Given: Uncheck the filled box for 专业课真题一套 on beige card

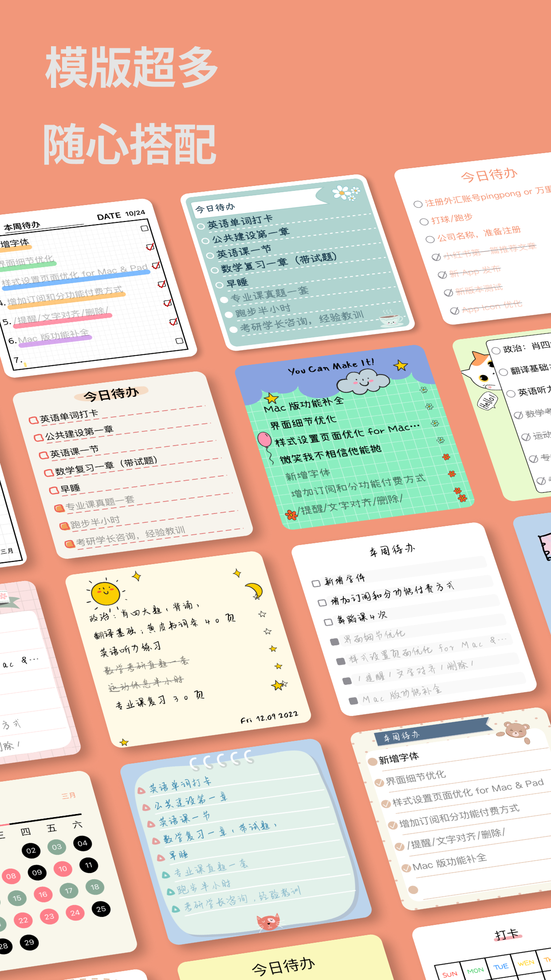Looking at the screenshot, I should pyautogui.click(x=59, y=508).
